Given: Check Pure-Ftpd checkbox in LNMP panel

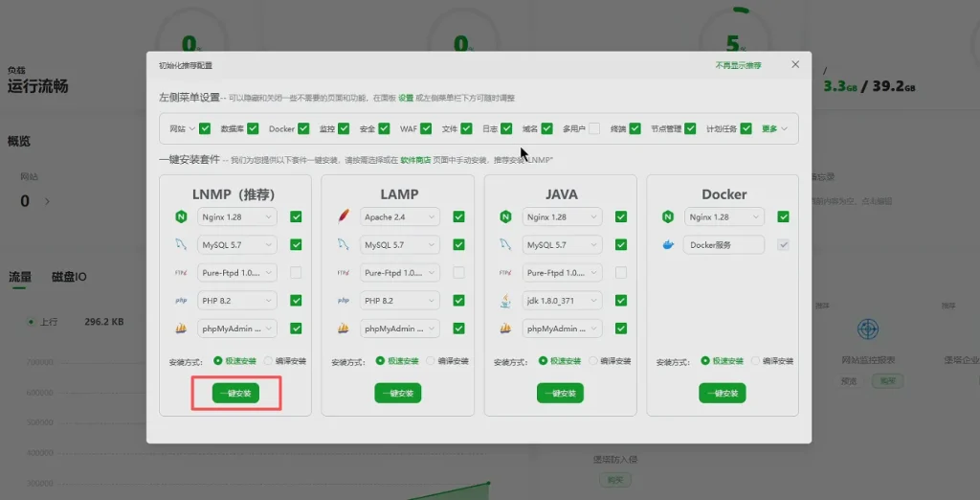Looking at the screenshot, I should 296,273.
